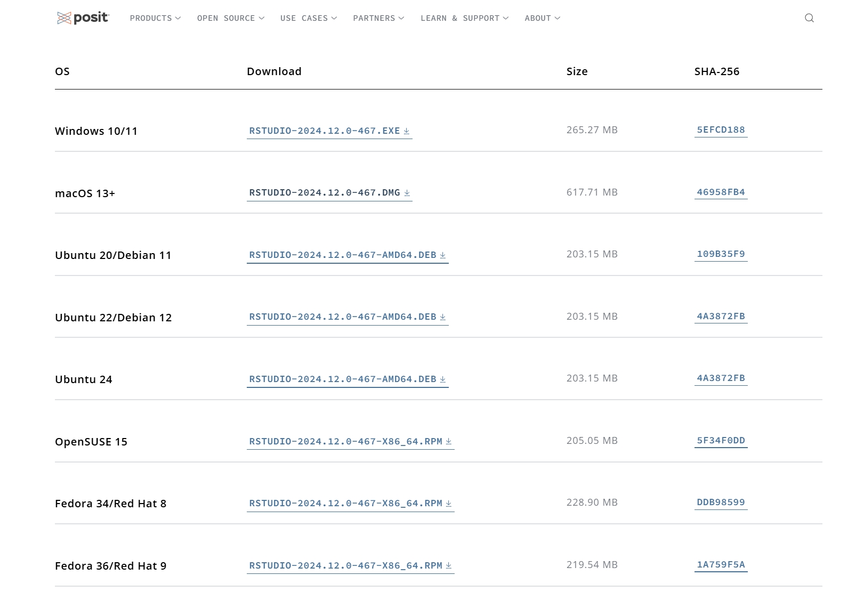This screenshot has width=856, height=616.
Task: Open SHA-256 hash DDB98599
Action: coord(721,502)
